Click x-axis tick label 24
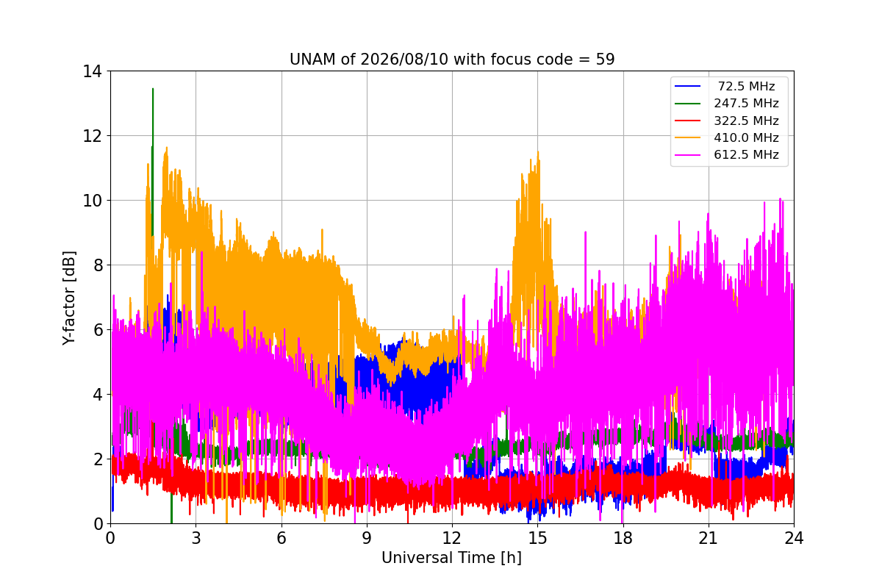 (x=794, y=538)
